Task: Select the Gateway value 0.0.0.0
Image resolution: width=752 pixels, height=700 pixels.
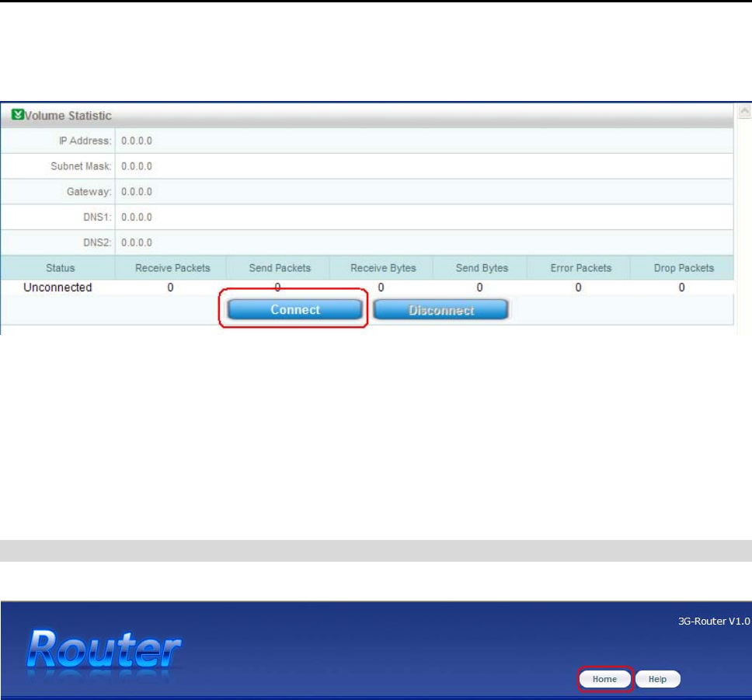Action: (137, 191)
